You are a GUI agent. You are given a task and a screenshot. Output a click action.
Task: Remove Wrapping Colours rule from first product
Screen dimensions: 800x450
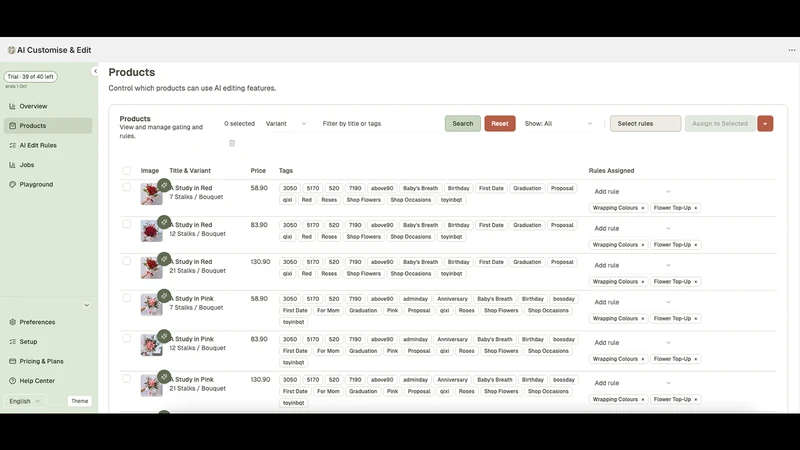643,208
